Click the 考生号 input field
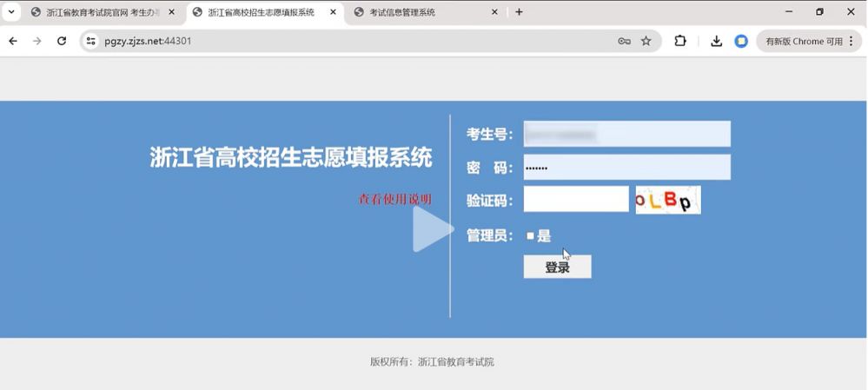The image size is (868, 390). (x=626, y=135)
